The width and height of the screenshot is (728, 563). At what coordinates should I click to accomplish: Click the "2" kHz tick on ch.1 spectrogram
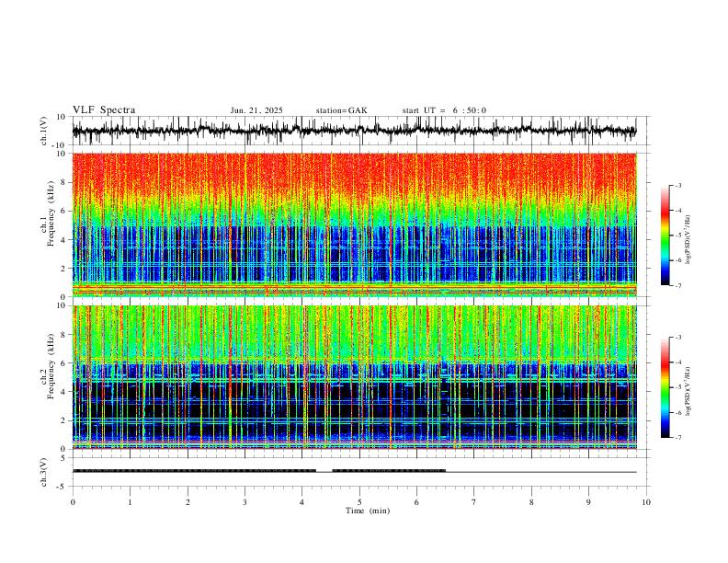click(64, 269)
